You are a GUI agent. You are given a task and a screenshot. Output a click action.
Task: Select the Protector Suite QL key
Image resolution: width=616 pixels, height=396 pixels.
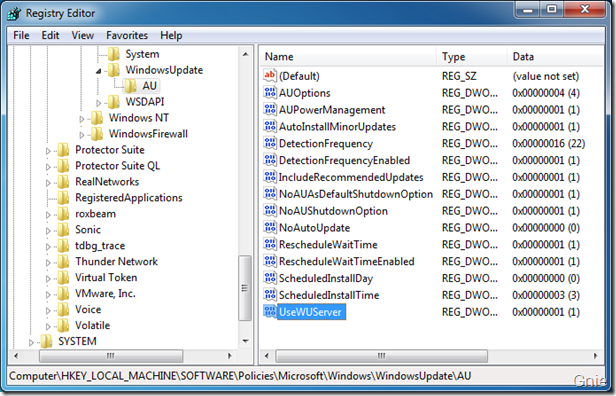pos(117,166)
